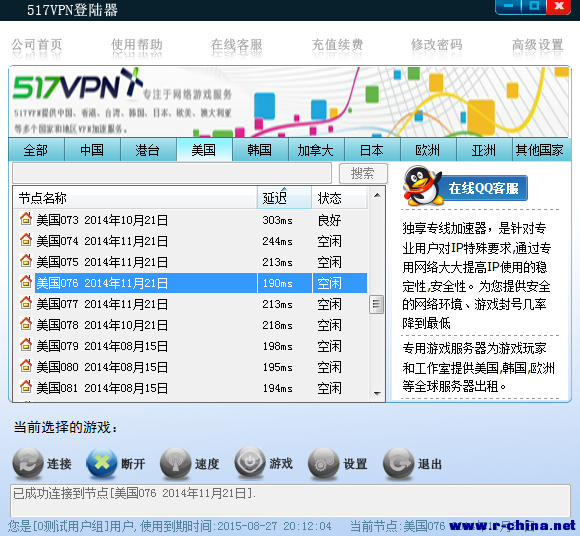Open 修改密码 link
The height and width of the screenshot is (536, 580).
coord(437,45)
